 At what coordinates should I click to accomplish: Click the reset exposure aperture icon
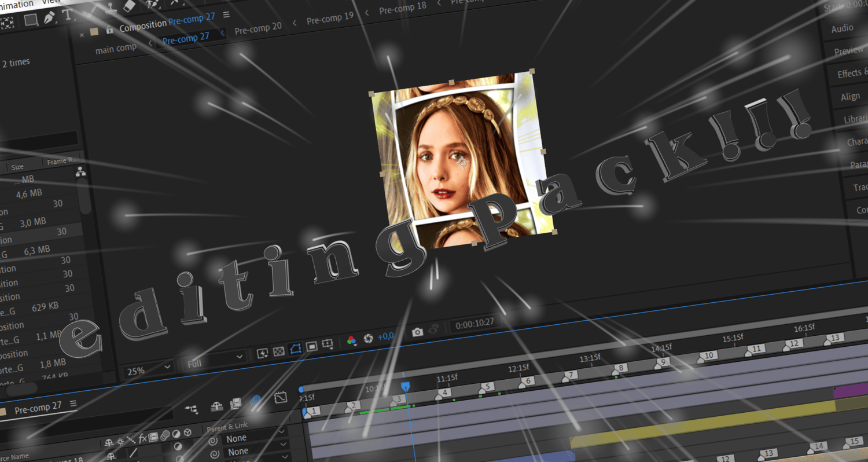point(367,338)
